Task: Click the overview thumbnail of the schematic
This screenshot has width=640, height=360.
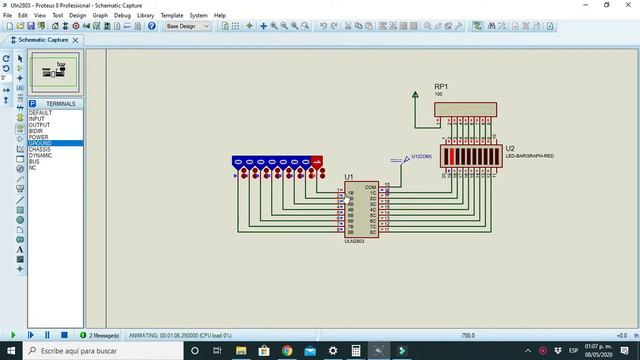Action: (55, 72)
